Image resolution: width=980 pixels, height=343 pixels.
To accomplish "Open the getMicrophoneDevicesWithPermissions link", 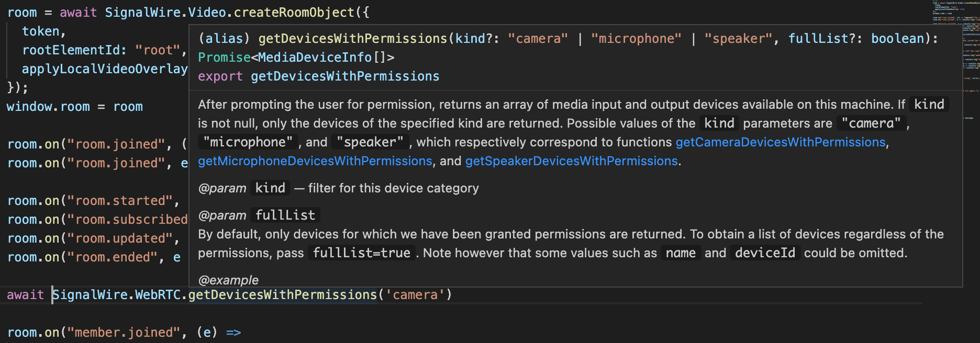I will point(315,161).
